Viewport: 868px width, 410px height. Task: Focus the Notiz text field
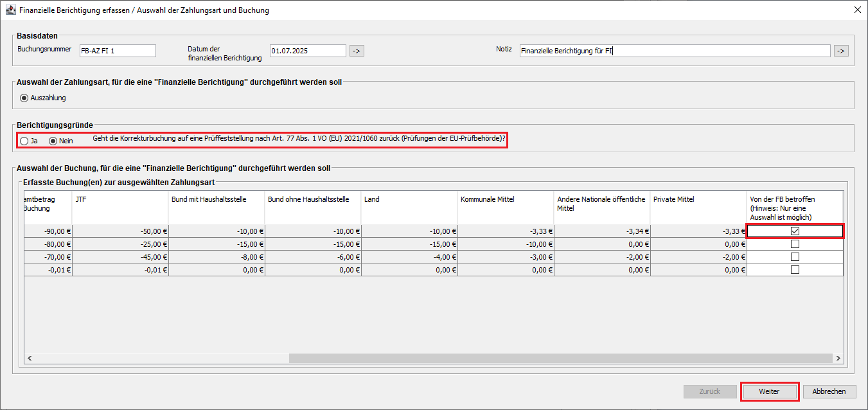pyautogui.click(x=675, y=51)
